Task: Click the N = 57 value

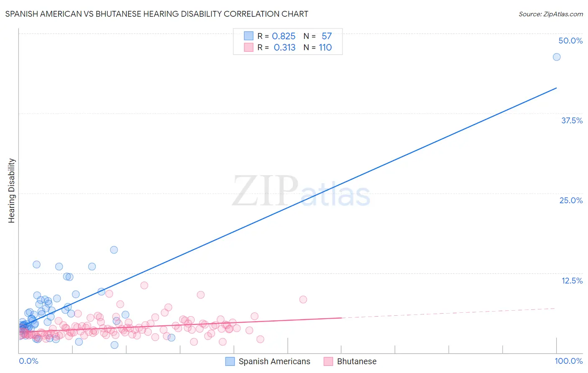Action: (318, 36)
